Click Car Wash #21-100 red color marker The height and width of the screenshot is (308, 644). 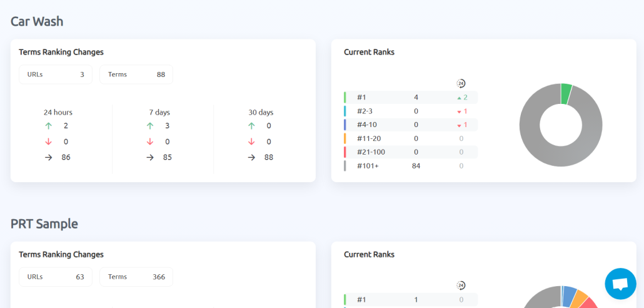345,152
